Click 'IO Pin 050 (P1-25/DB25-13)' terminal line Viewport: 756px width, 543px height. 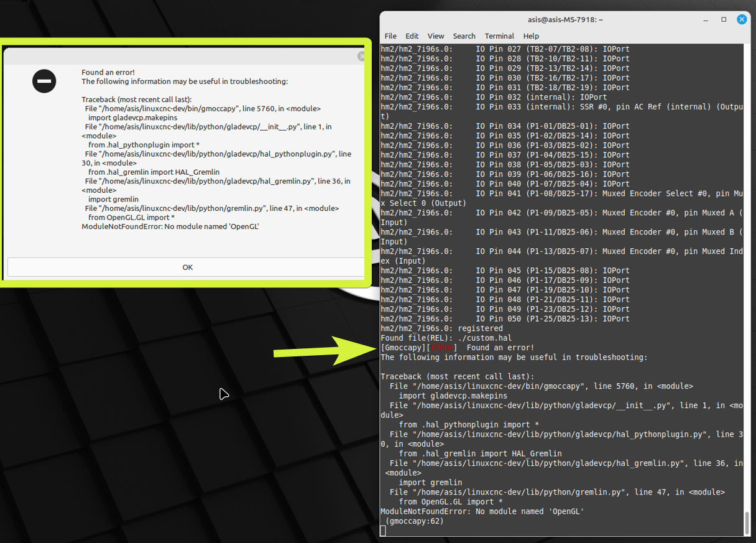(505, 318)
